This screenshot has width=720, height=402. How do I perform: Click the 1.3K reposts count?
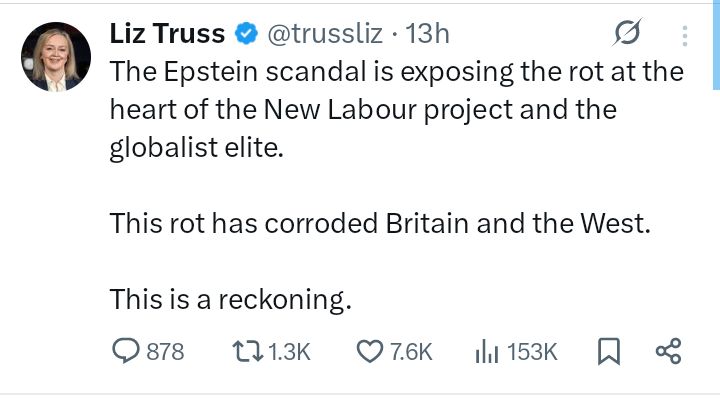(x=290, y=352)
